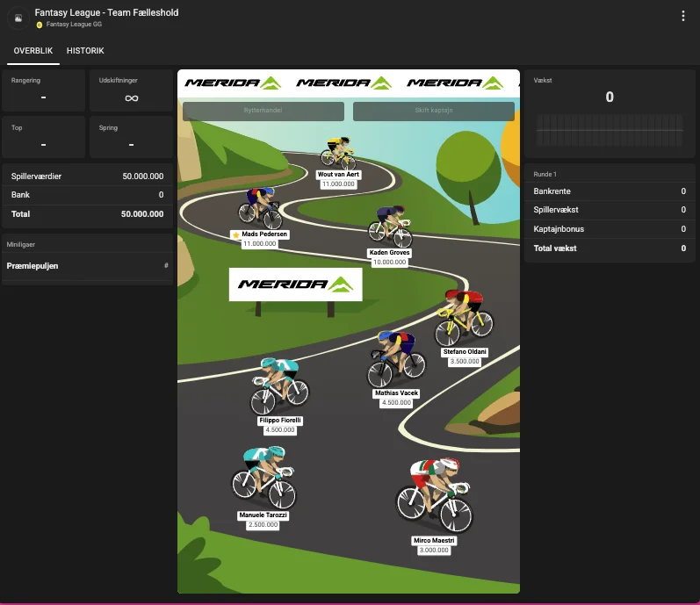700x605 pixels.
Task: Click the page title Fantasy League - Team Fælleshold
Action: (x=106, y=12)
